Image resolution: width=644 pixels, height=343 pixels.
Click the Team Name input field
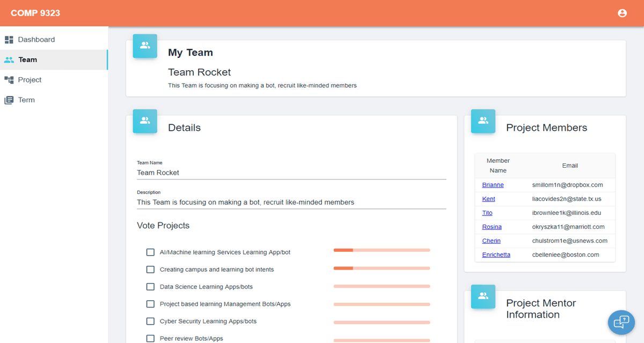coord(291,173)
